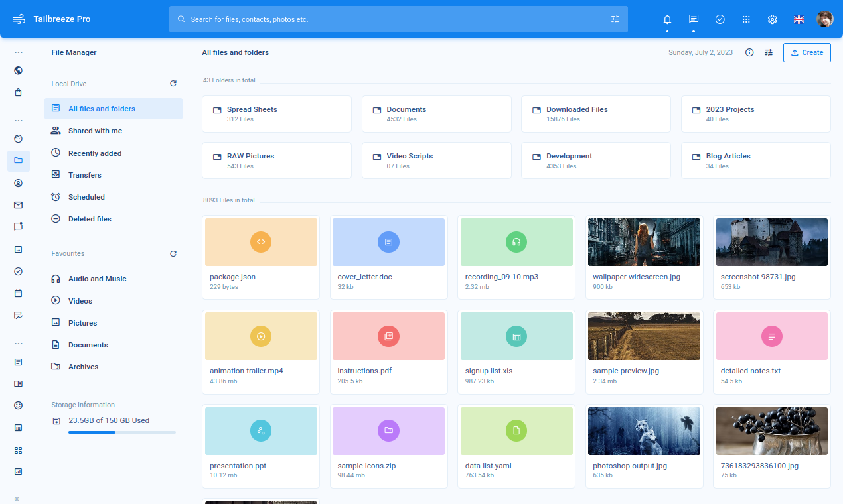Screen dimensions: 843x504
Task: Open view options sliders icon beside Create
Action: 769,52
